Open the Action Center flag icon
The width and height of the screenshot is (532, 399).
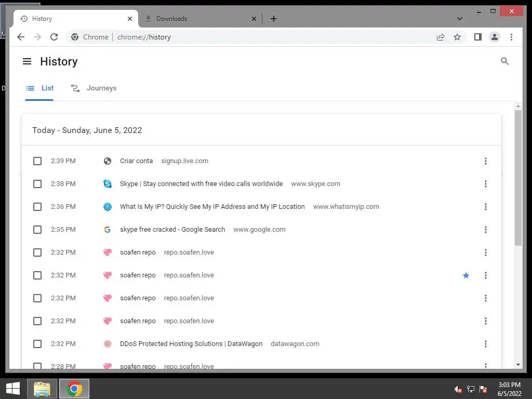pyautogui.click(x=483, y=389)
